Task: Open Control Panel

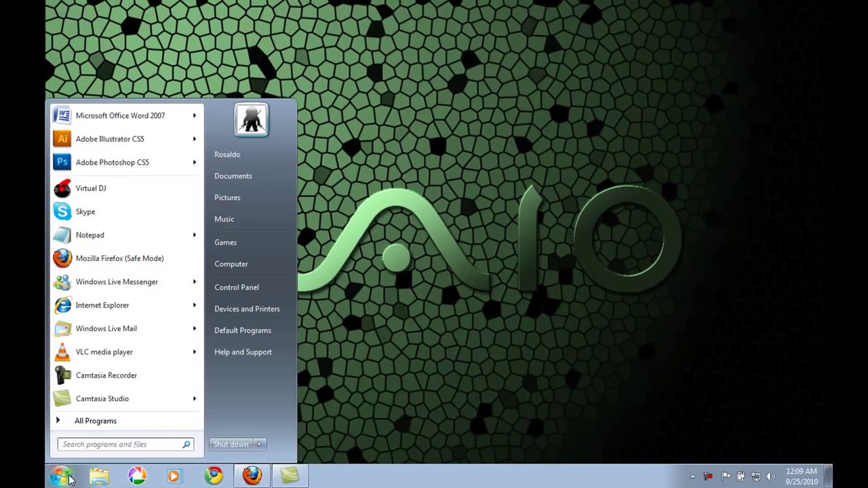Action: [237, 287]
